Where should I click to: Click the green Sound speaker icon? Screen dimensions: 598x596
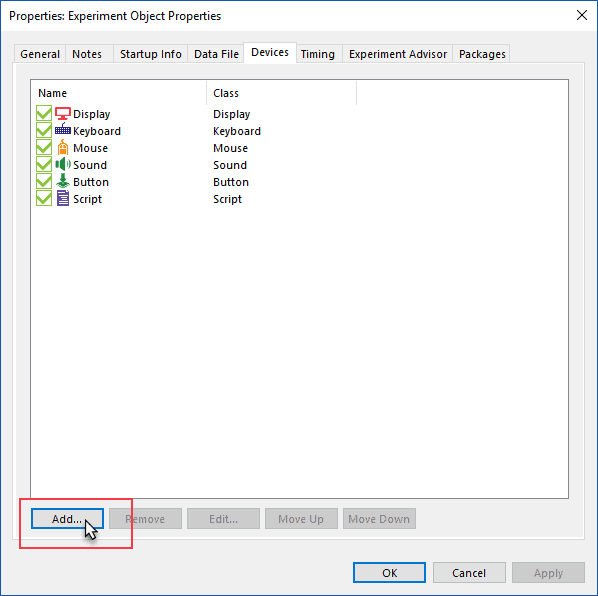coord(63,164)
